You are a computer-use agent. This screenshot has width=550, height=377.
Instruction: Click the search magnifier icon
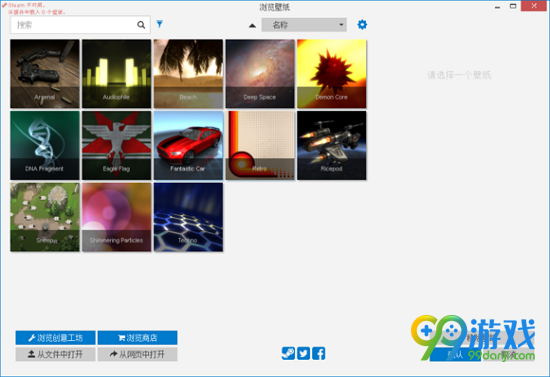[x=141, y=25]
